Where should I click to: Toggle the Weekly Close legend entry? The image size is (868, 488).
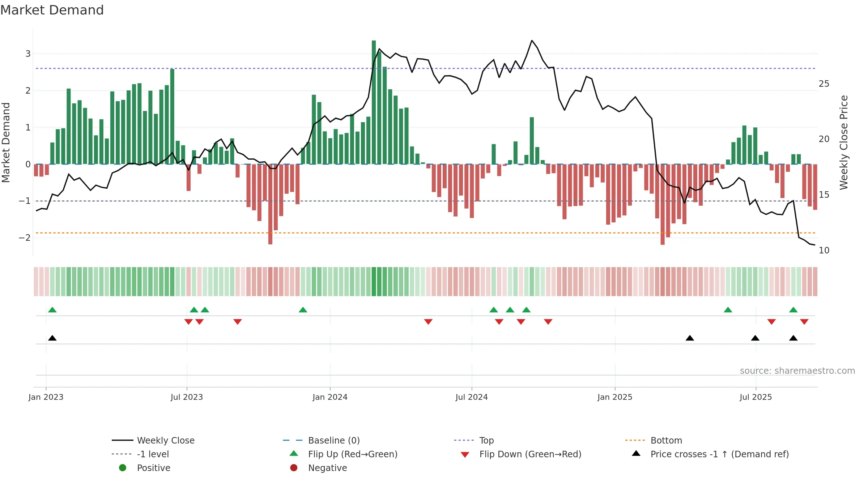(x=153, y=440)
